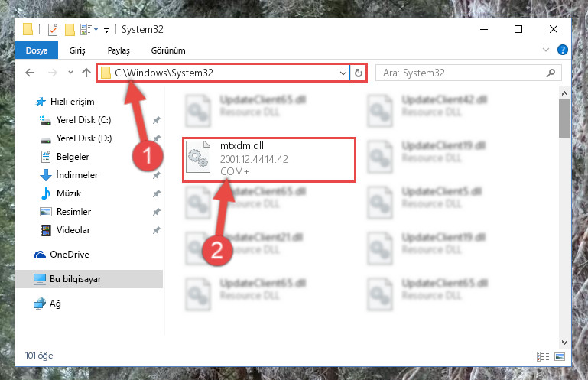This screenshot has width=588, height=380.
Task: Click the Properties quick access icon
Action: point(53,29)
